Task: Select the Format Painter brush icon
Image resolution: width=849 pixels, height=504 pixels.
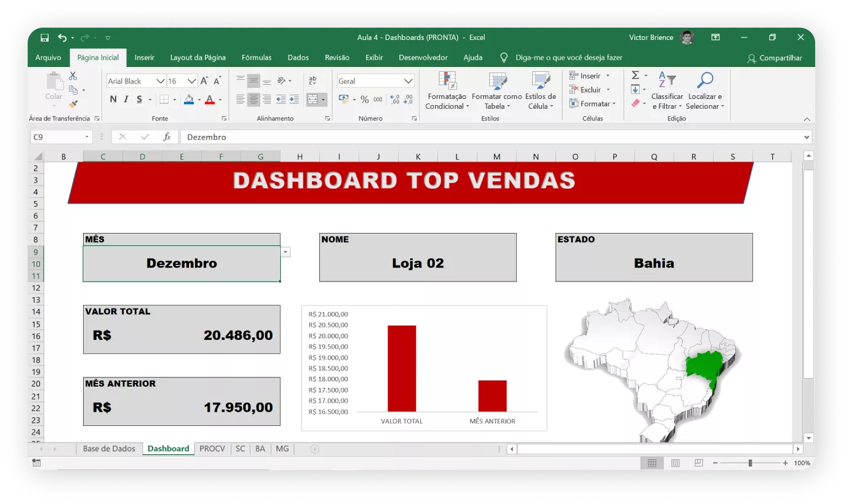Action: tap(73, 104)
